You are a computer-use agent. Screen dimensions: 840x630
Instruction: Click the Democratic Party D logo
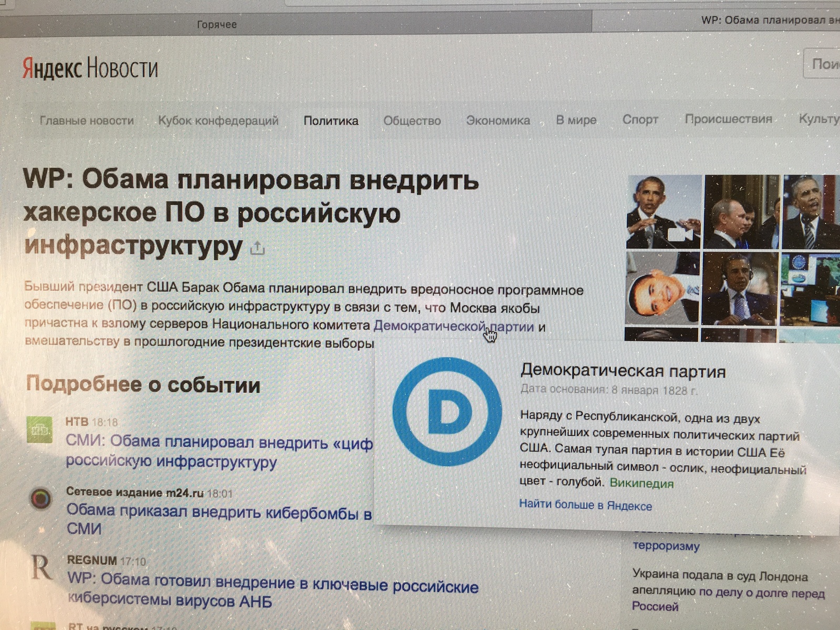(x=447, y=411)
